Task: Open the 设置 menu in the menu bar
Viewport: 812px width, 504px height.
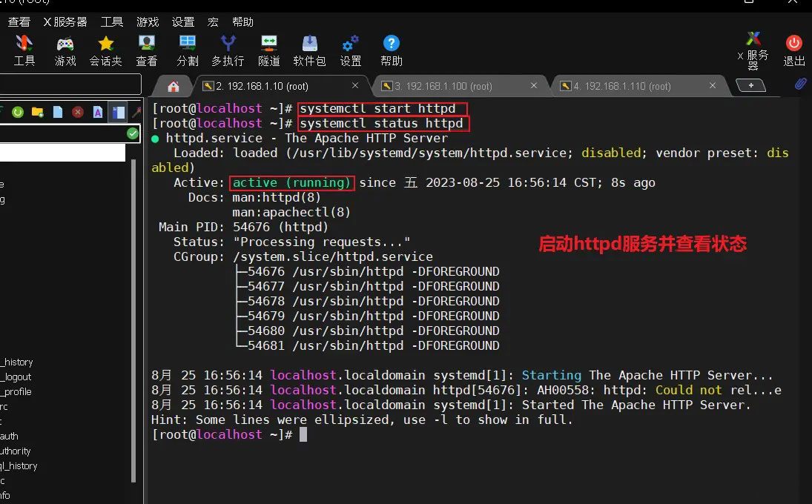Action: pos(183,21)
